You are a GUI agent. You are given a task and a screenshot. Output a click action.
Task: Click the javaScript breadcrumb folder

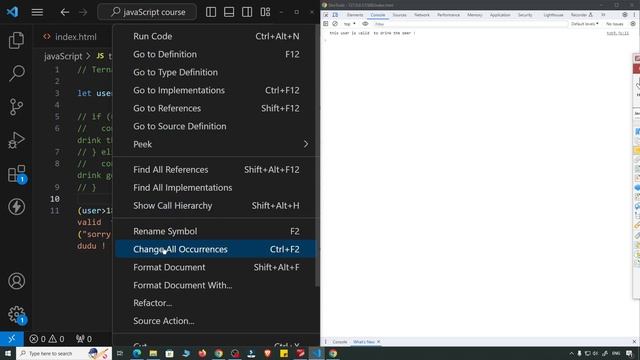(63, 56)
